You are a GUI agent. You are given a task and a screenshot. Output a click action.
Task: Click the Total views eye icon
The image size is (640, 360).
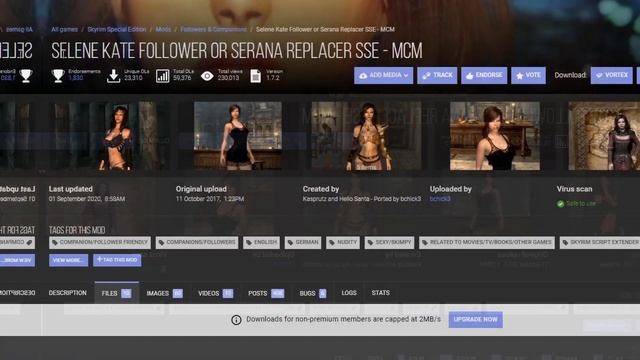tap(207, 76)
